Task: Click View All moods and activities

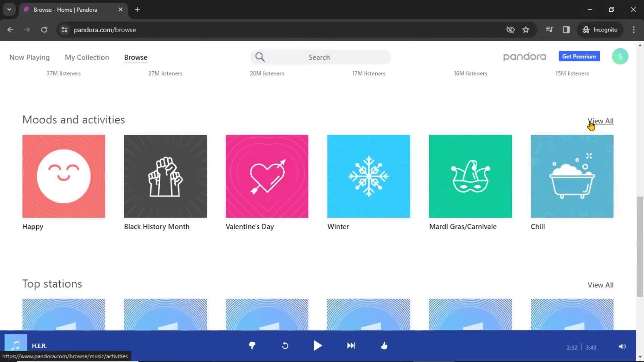Action: 601,121
